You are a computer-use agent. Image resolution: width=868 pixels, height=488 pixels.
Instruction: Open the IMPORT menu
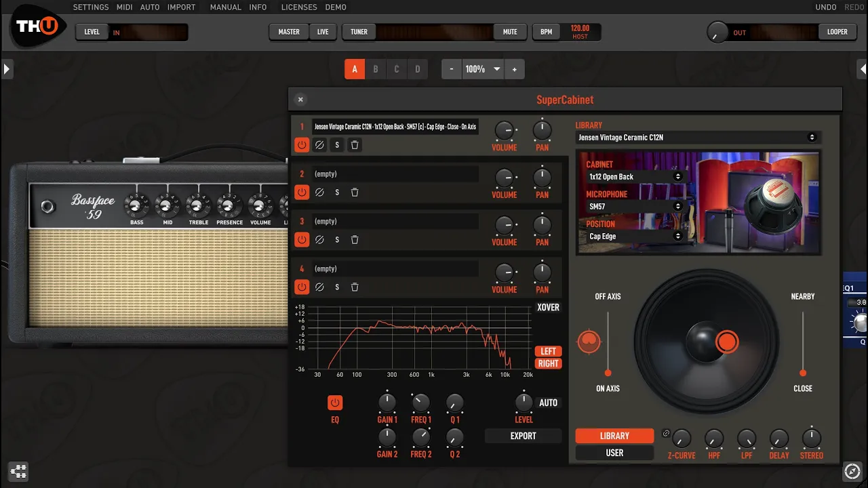point(181,7)
